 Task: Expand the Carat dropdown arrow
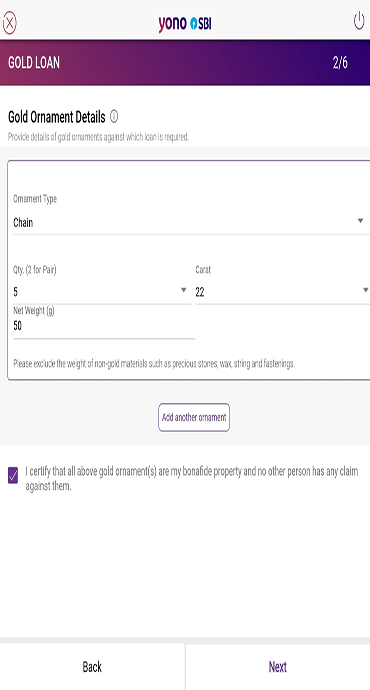(365, 290)
